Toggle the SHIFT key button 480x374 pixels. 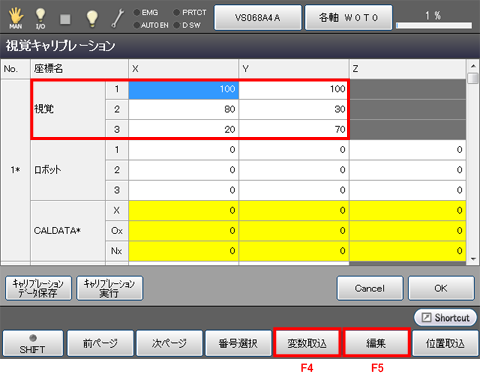click(33, 344)
